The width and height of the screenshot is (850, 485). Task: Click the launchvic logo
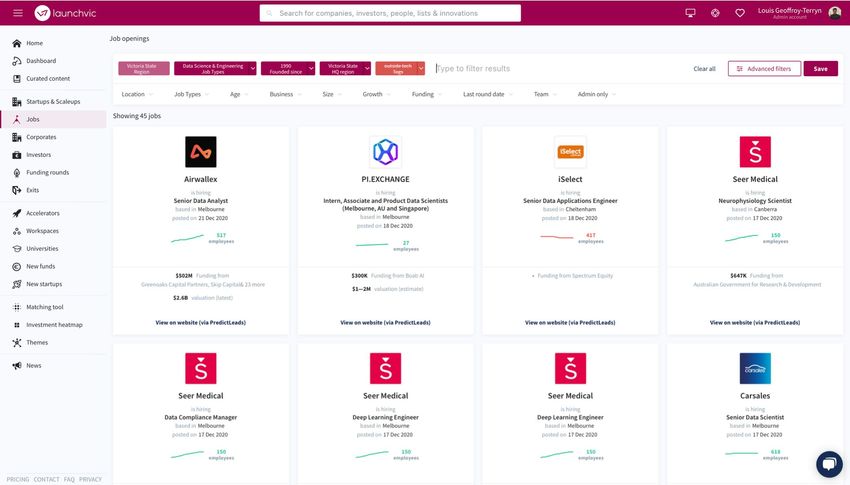tap(65, 13)
